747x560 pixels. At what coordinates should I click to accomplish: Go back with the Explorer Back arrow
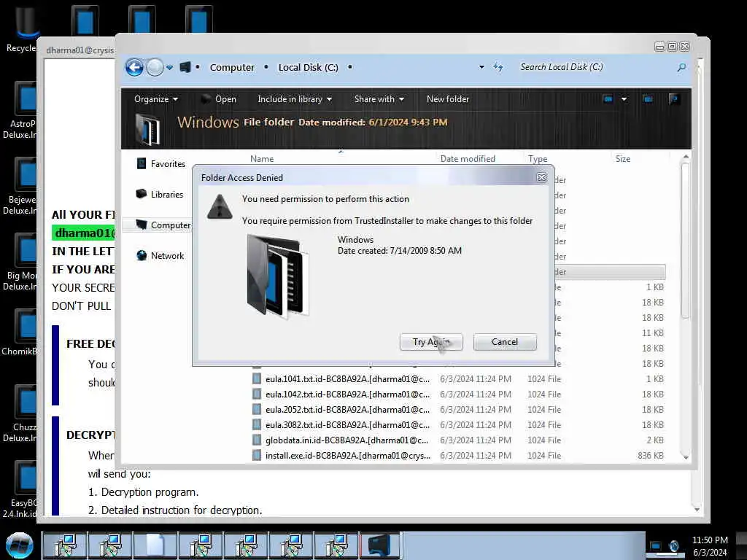(134, 68)
